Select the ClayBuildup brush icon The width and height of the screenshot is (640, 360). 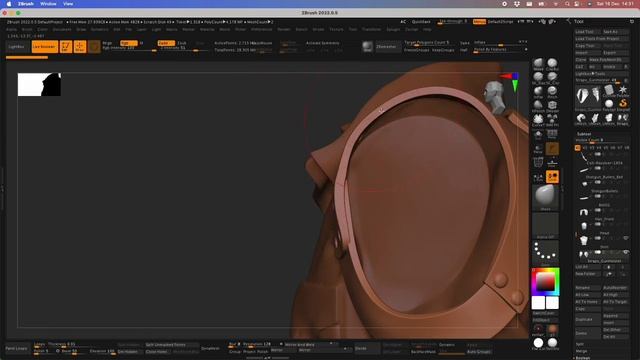pyautogui.click(x=552, y=64)
